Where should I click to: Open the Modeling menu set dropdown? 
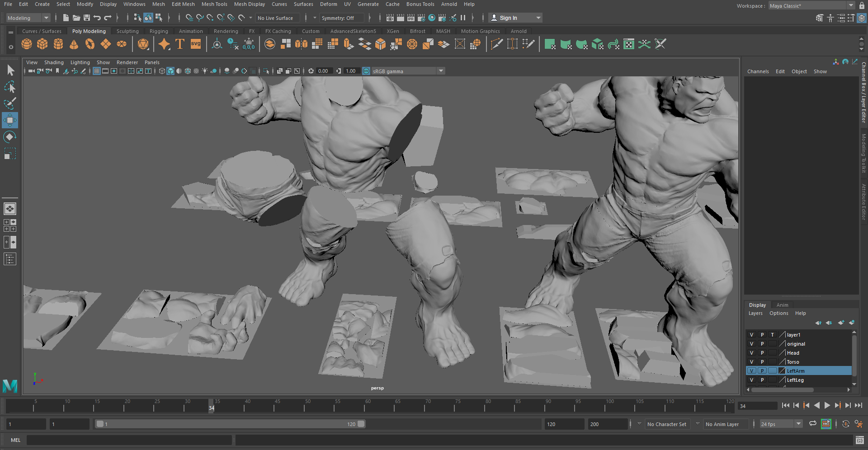(x=28, y=18)
